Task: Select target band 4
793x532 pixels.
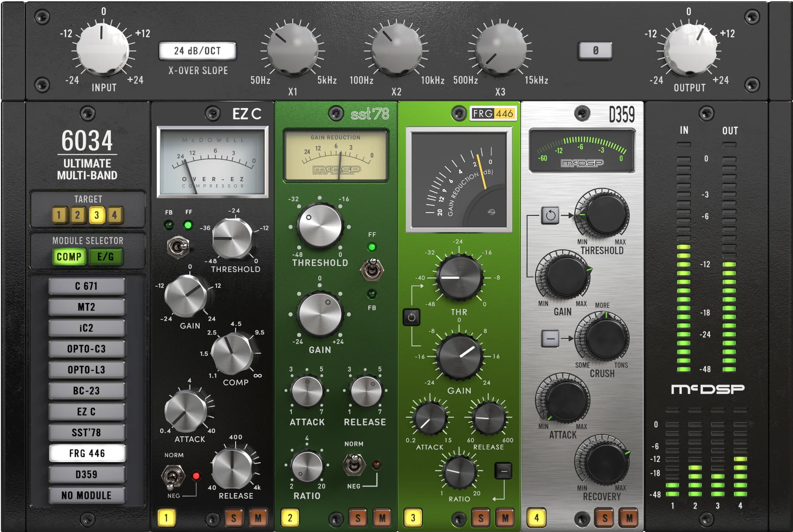Action: pos(115,215)
